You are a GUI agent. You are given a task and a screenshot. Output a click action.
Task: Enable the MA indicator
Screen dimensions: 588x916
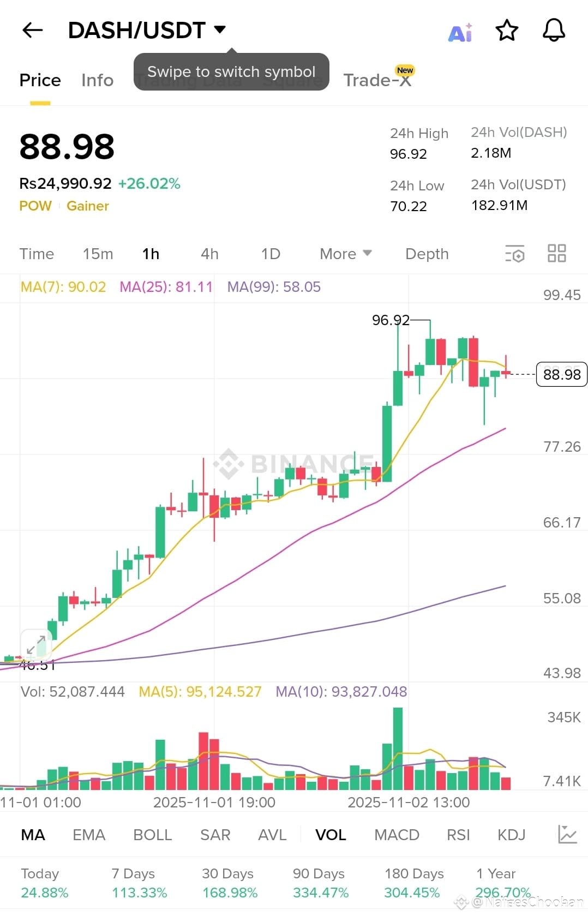coord(33,835)
